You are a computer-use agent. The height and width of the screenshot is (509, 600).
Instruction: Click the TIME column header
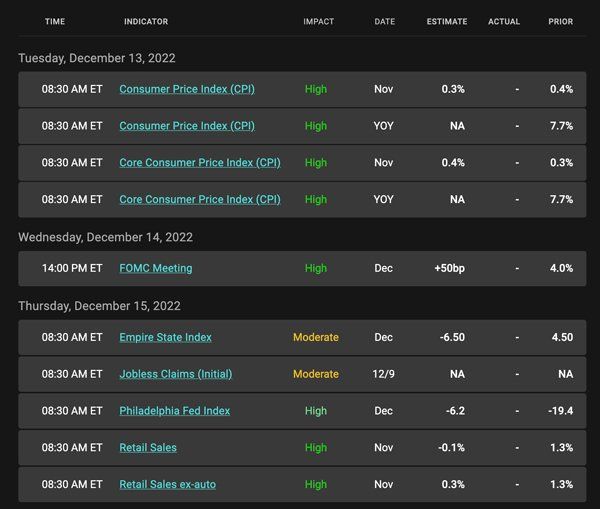point(55,21)
